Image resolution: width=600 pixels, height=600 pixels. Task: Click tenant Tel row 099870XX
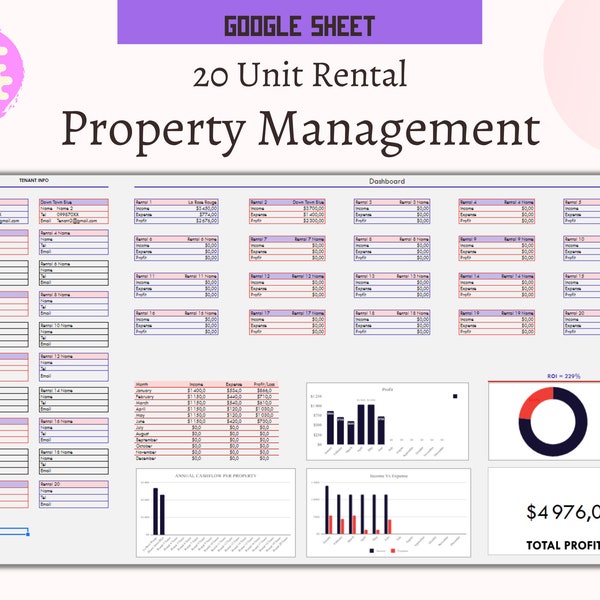[74, 214]
